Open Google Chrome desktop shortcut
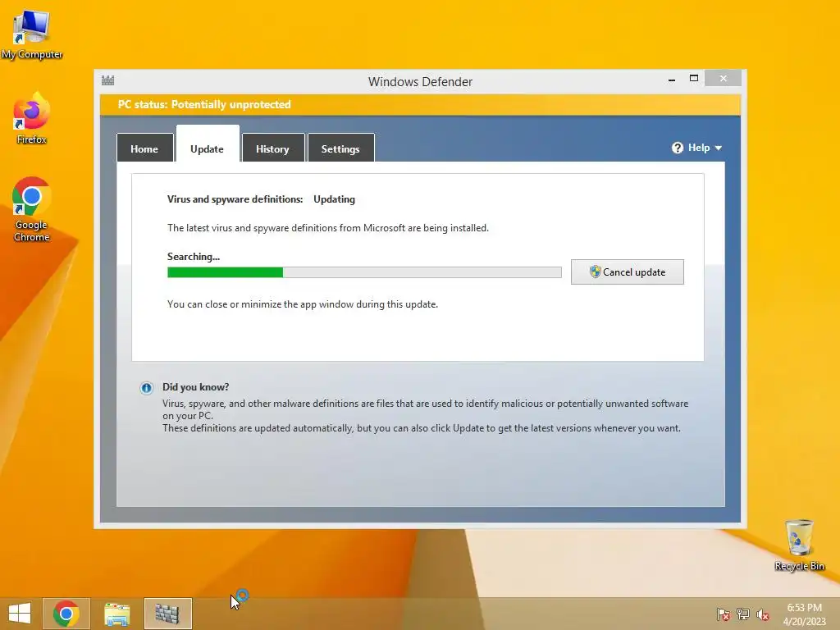840x630 pixels. 32,209
